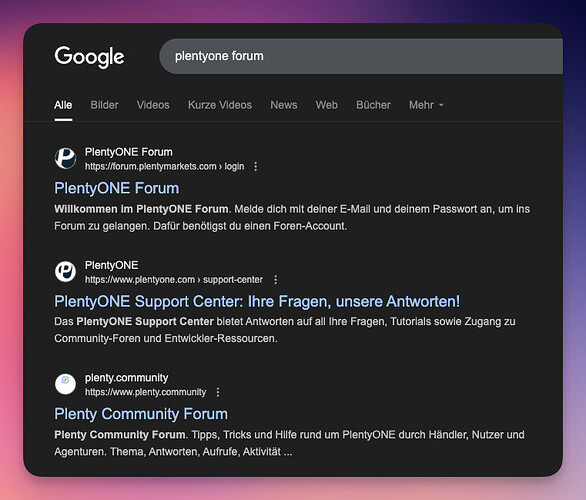Open the Bücher tab
This screenshot has height=500, width=586.
click(373, 105)
